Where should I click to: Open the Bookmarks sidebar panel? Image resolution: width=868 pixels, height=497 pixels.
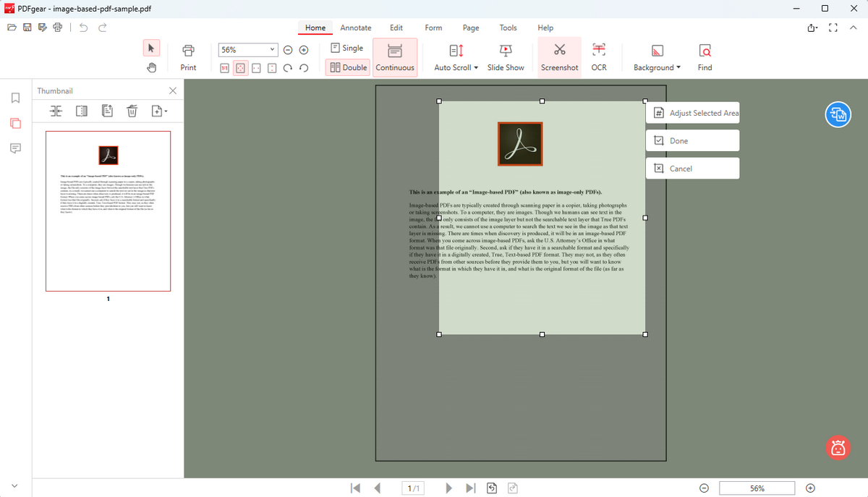click(x=16, y=97)
